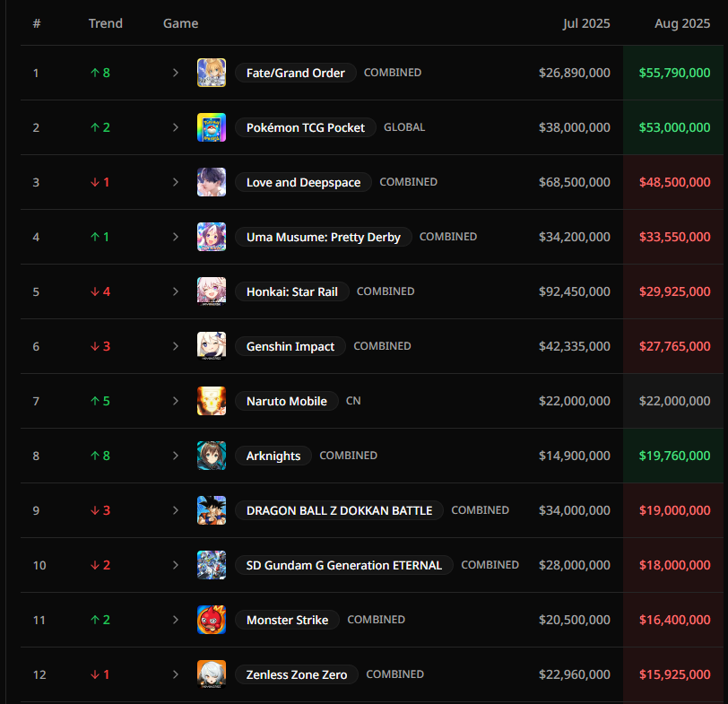Screen dimensions: 728x704
Task: Open the Arknights name pill
Action: (273, 456)
